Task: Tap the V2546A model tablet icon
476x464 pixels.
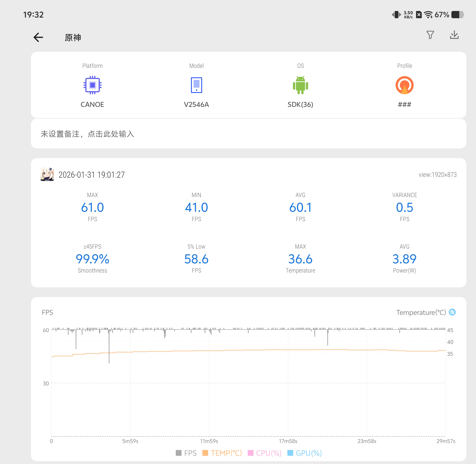Action: tap(196, 85)
